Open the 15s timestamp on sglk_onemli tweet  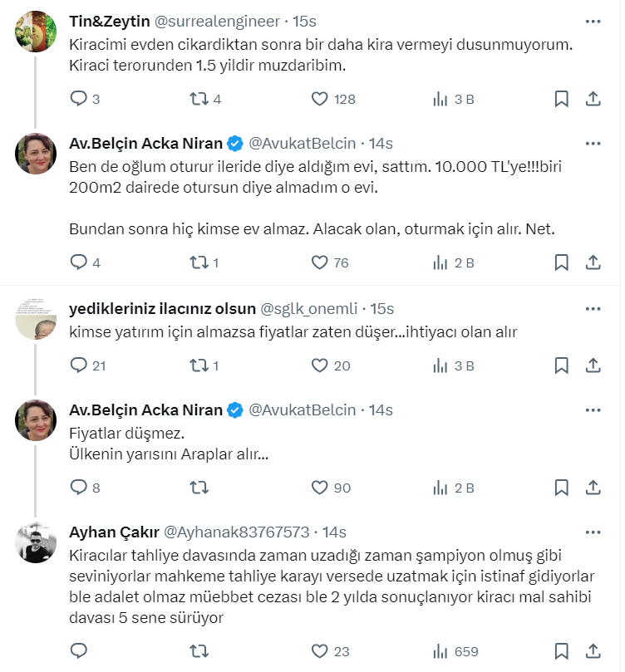(x=381, y=309)
